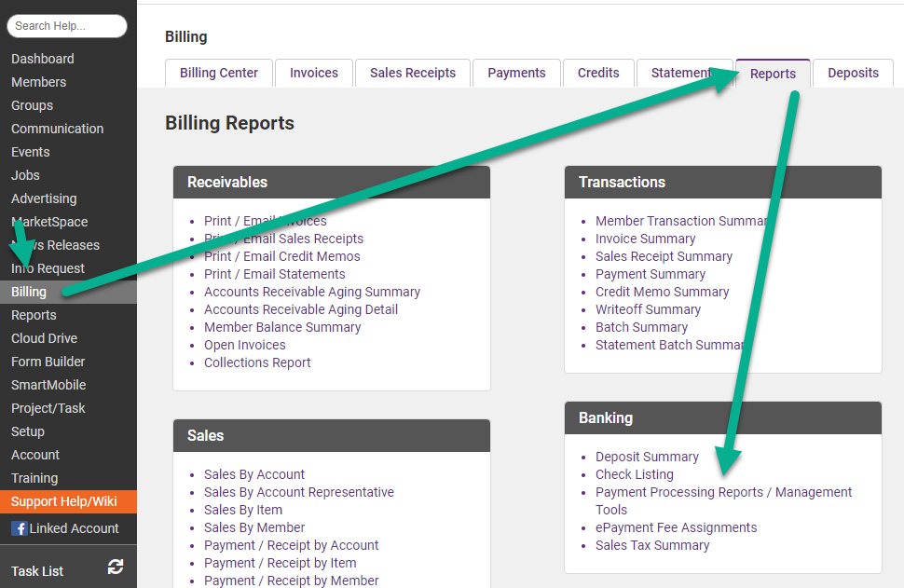Navigate to the Members section
904x588 pixels.
point(38,81)
